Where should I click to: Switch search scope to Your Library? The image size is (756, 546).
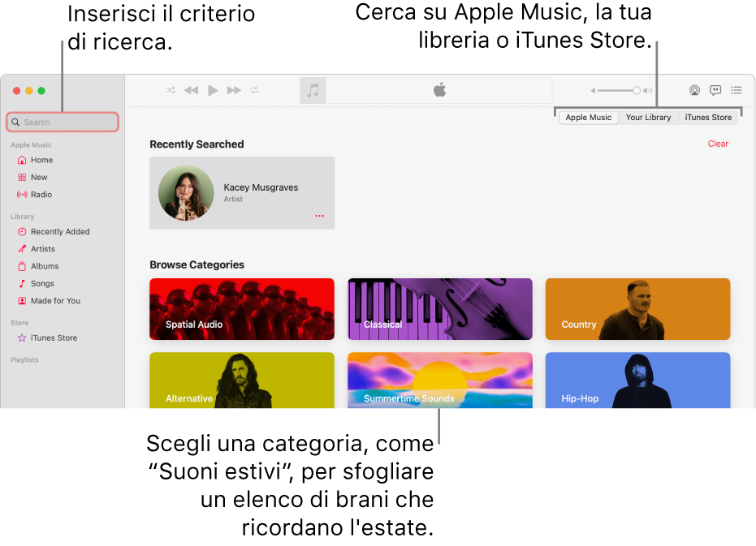point(648,117)
